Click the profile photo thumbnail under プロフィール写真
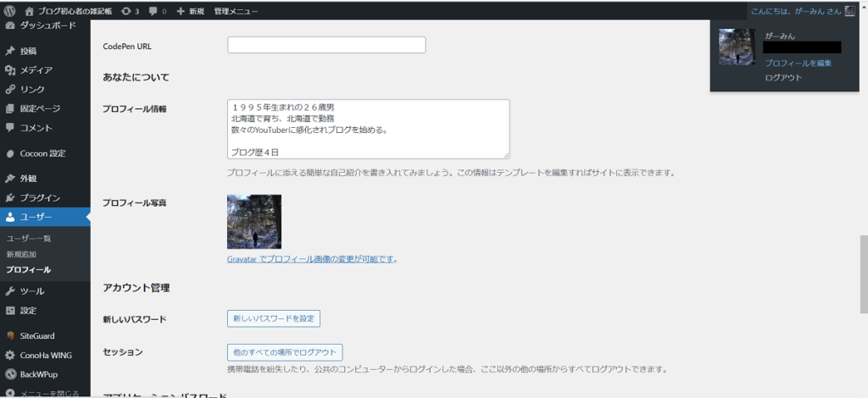The width and height of the screenshot is (868, 398). 254,222
